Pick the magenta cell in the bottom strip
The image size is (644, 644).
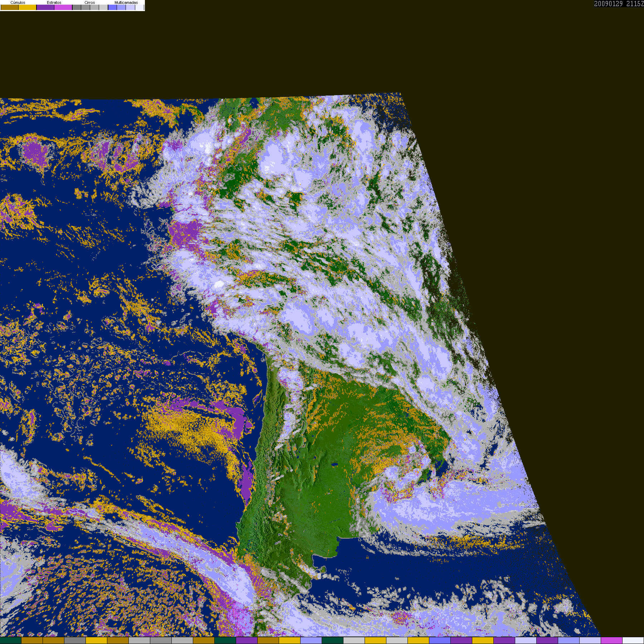tap(611, 640)
